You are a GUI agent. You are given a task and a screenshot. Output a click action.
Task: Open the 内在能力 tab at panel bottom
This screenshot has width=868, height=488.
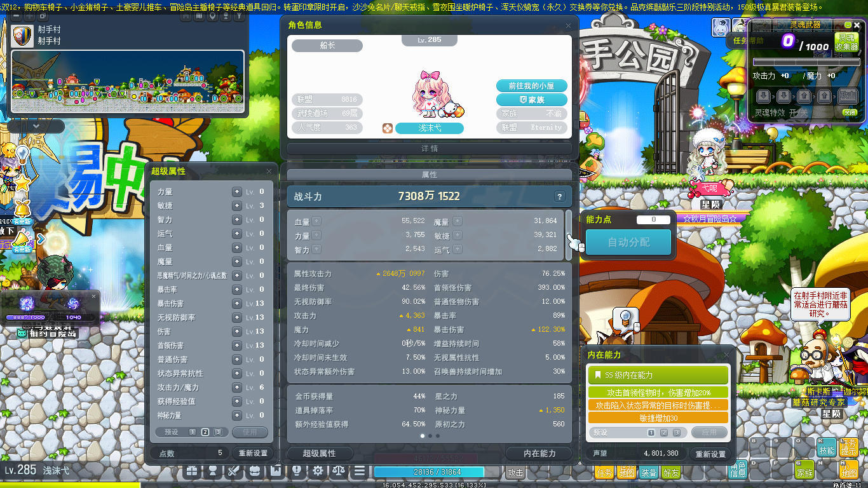pos(539,453)
